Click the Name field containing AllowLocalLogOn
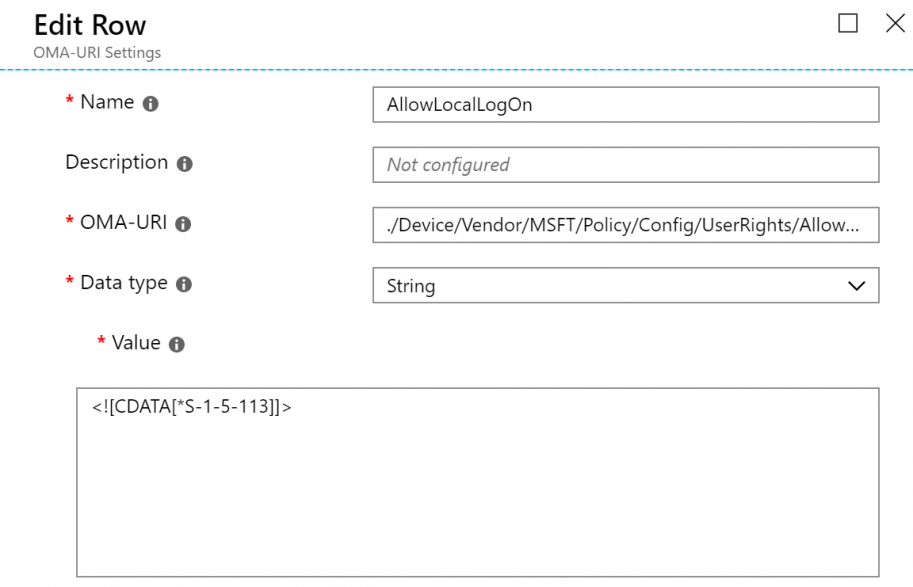 [625, 105]
